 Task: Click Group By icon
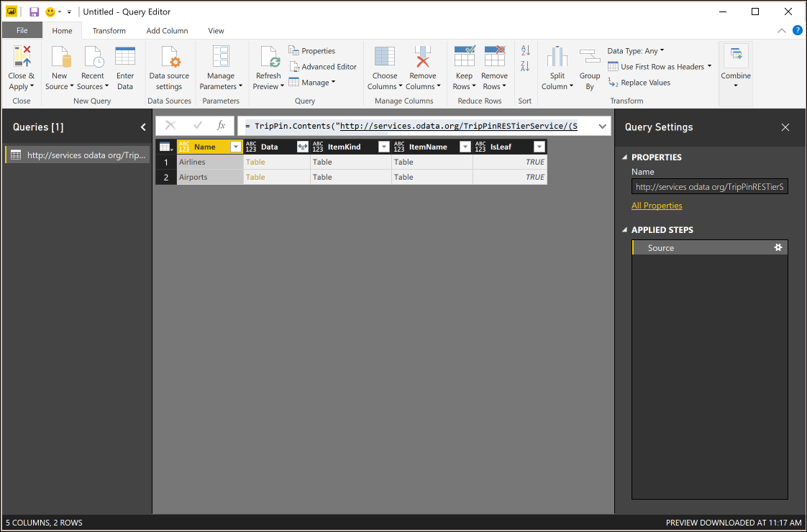coord(590,56)
